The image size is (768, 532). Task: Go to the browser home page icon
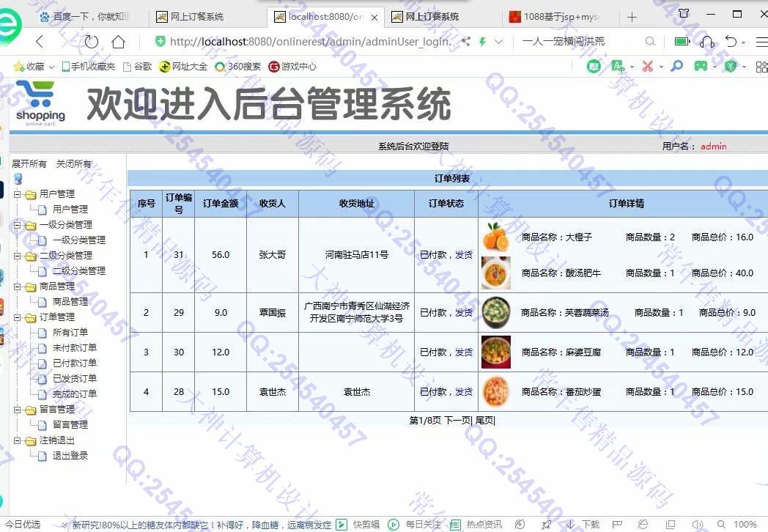tap(118, 42)
